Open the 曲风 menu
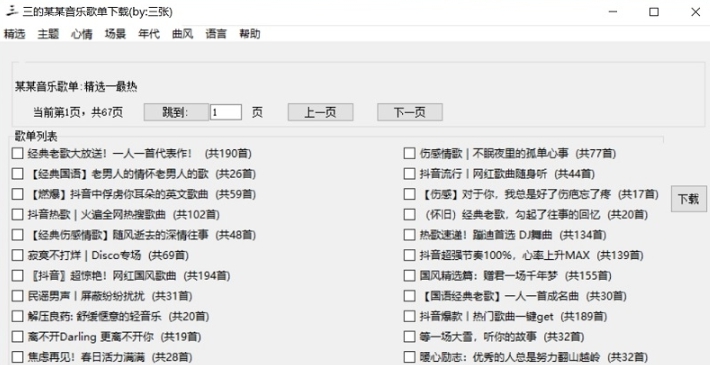This screenshot has height=365, width=710. (x=182, y=34)
